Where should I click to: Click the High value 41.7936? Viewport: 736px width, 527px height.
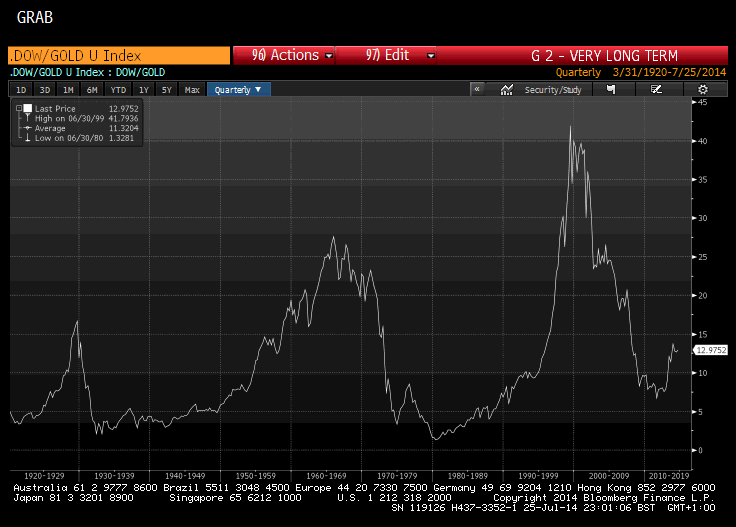click(x=123, y=118)
